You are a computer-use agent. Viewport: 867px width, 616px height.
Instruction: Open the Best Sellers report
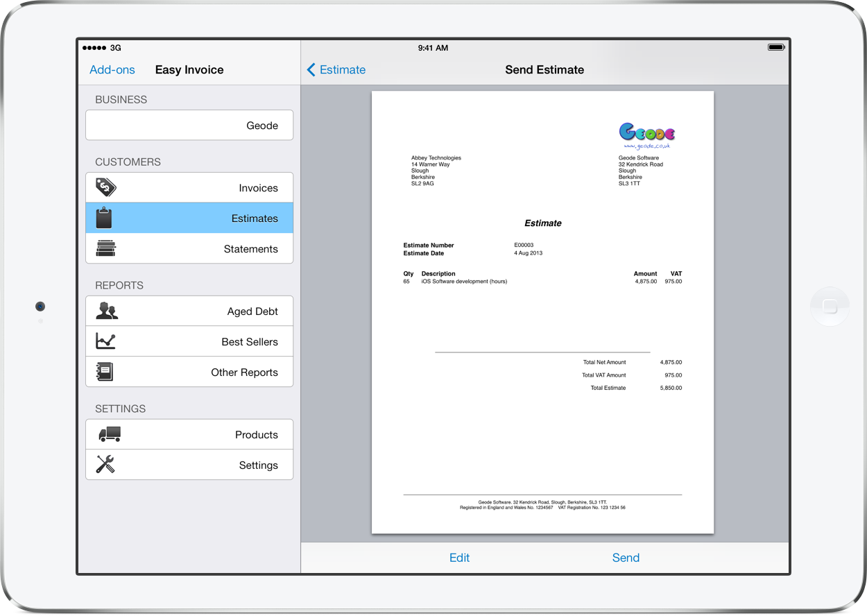[x=189, y=341]
